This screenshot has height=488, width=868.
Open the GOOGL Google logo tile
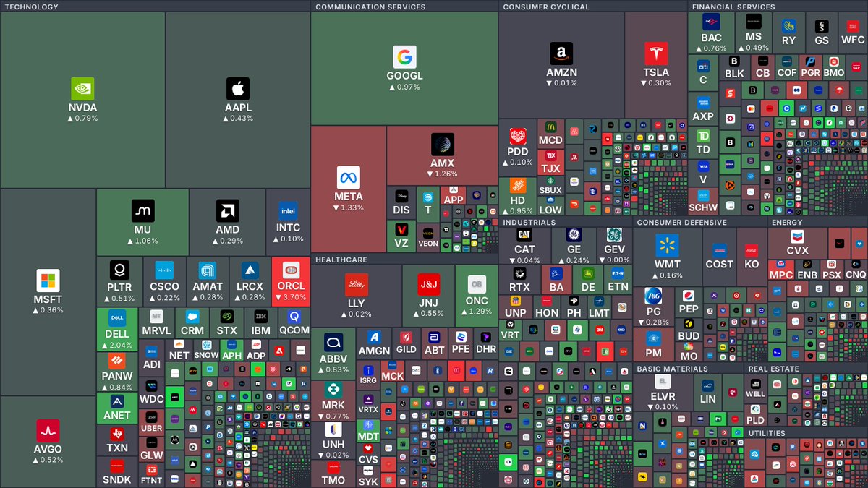click(x=404, y=57)
